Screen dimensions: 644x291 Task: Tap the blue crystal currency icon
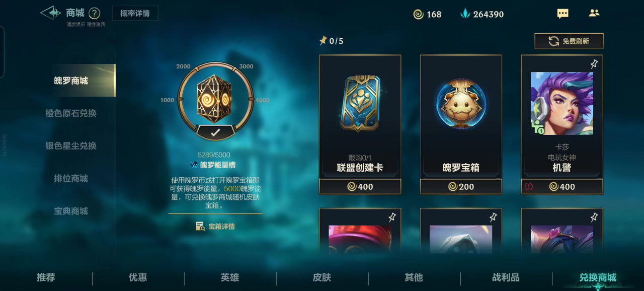pos(465,14)
